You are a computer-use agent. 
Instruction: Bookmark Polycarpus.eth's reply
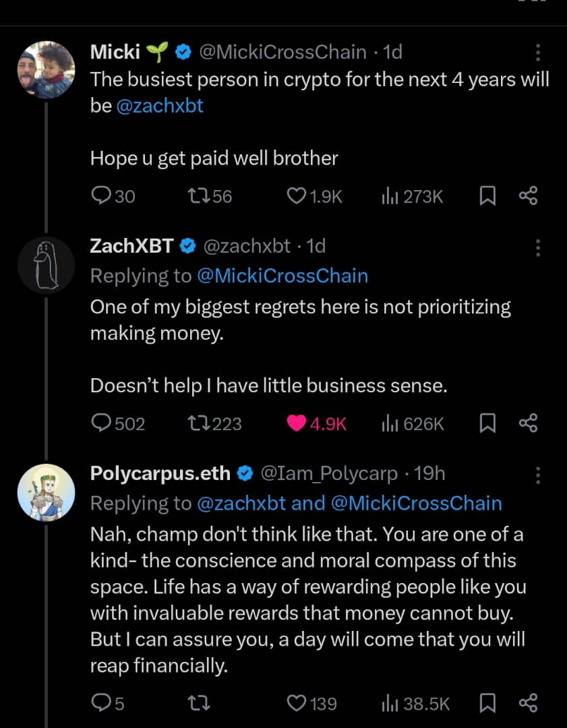(487, 704)
